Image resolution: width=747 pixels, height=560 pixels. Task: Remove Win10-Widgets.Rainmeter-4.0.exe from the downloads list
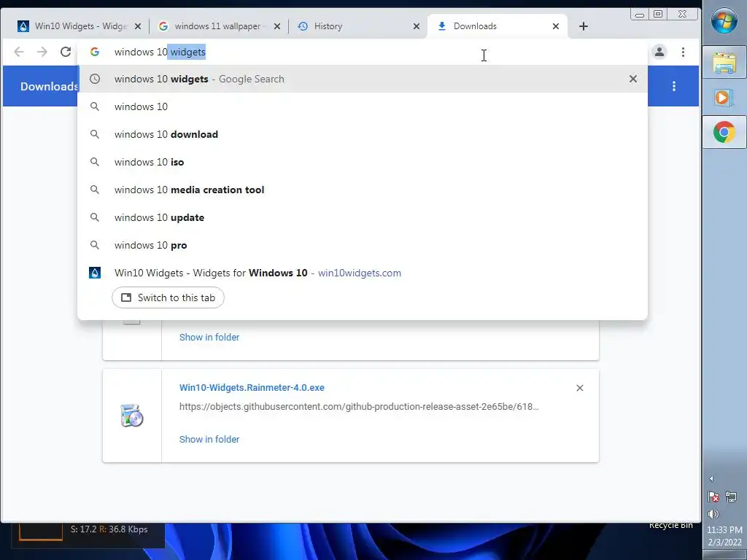580,388
